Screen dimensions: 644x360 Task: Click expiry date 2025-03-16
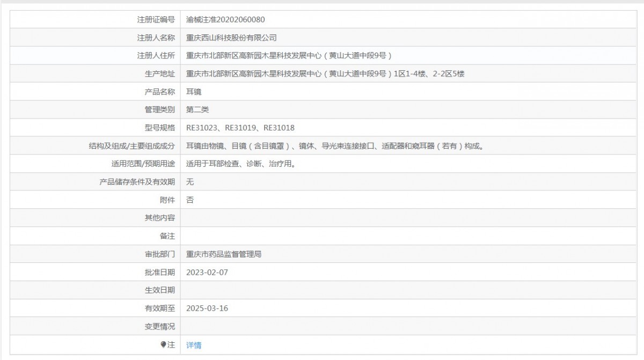[x=207, y=308]
